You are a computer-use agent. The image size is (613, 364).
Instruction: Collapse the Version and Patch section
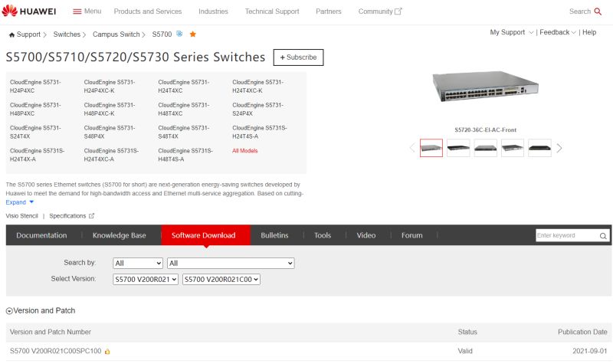pos(9,311)
